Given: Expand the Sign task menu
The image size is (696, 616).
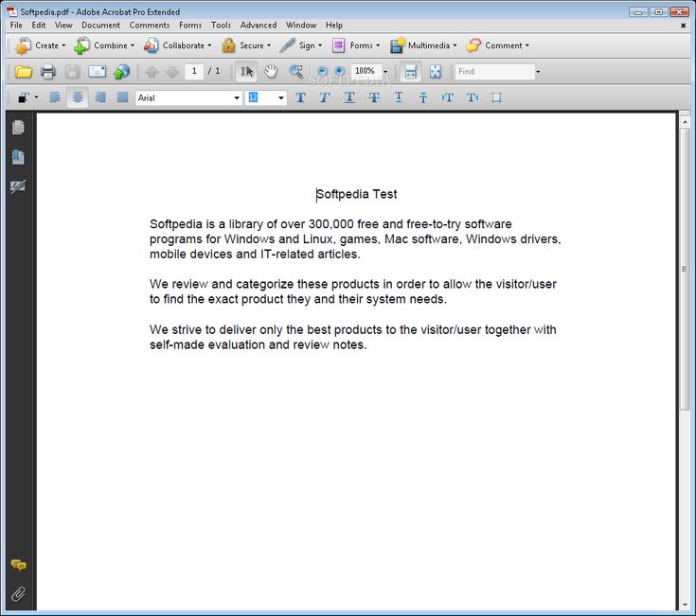Looking at the screenshot, I should pos(301,45).
